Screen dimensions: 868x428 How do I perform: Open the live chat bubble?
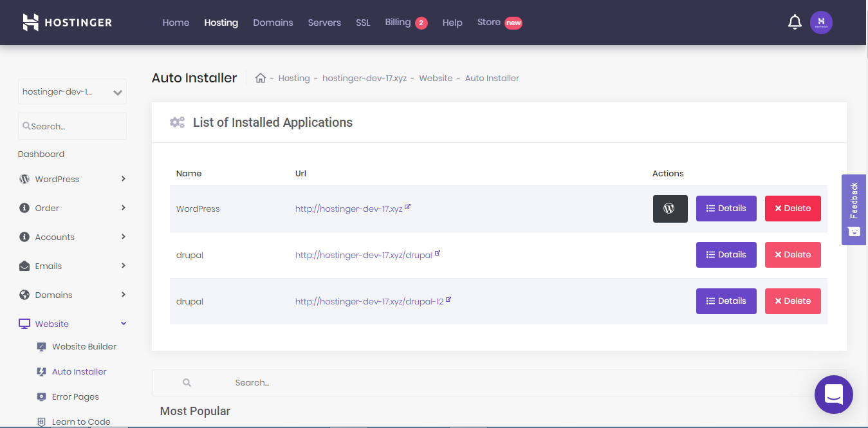tap(833, 394)
